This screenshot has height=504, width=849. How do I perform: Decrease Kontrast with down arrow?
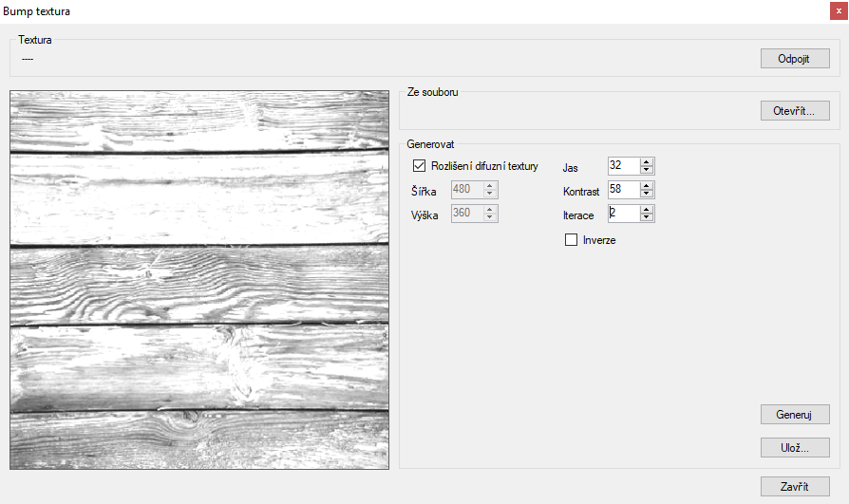pyautogui.click(x=647, y=195)
